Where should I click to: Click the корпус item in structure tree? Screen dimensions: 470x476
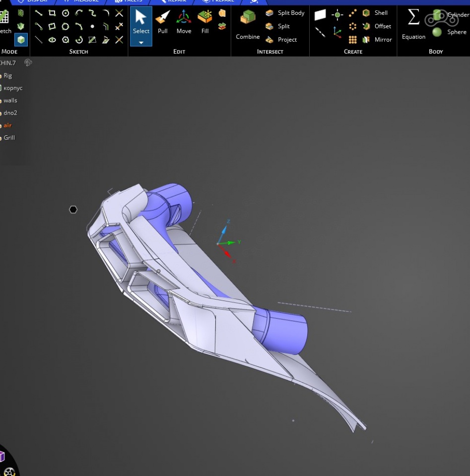[x=13, y=88]
